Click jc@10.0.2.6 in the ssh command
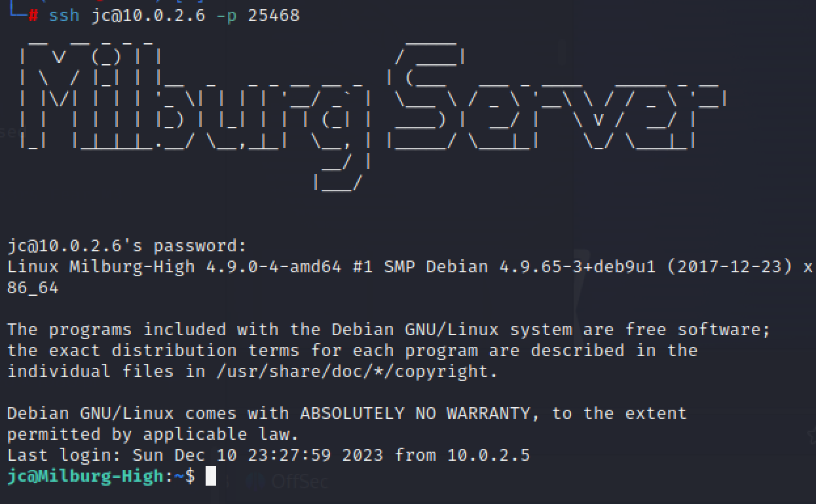 tap(148, 15)
